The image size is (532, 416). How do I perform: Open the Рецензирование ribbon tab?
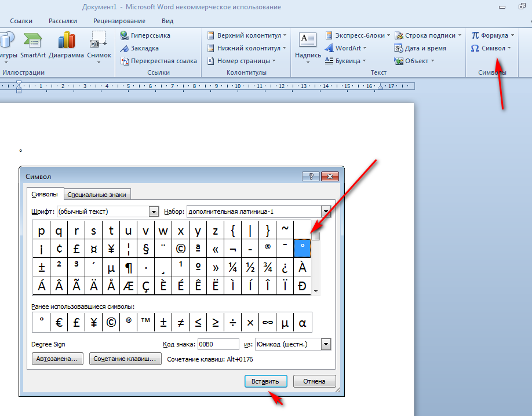(119, 21)
